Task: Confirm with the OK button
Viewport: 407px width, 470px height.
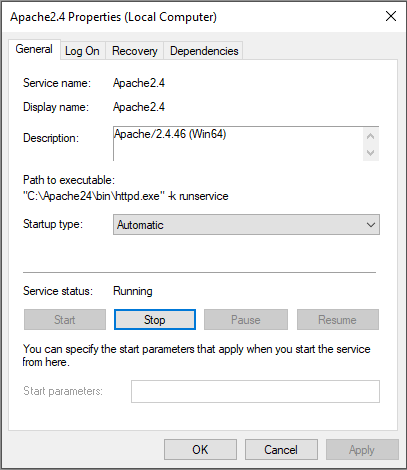Action: (200, 450)
